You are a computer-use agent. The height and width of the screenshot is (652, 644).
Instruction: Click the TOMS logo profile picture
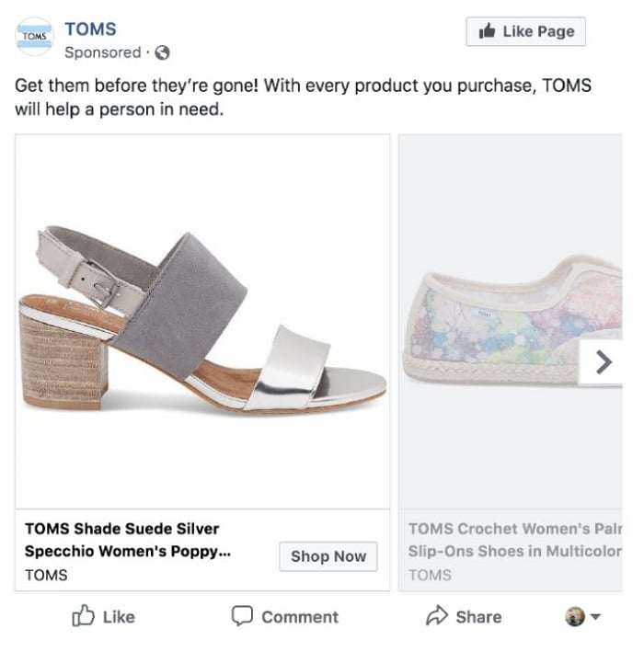[x=35, y=37]
